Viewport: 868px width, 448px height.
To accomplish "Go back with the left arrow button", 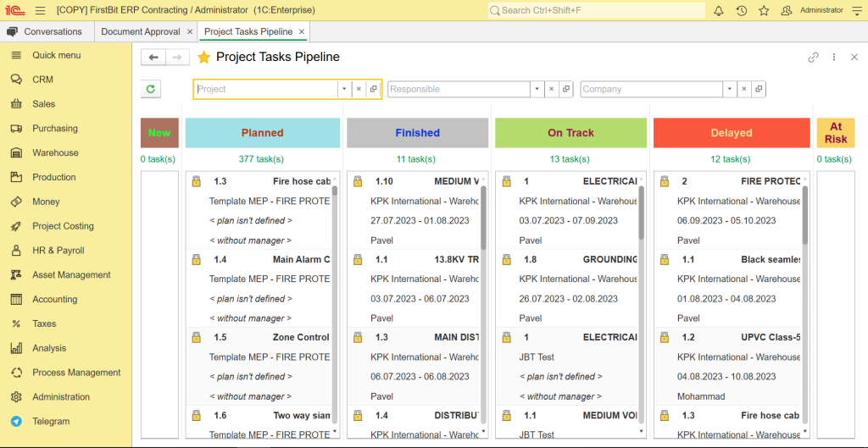I will click(x=153, y=57).
